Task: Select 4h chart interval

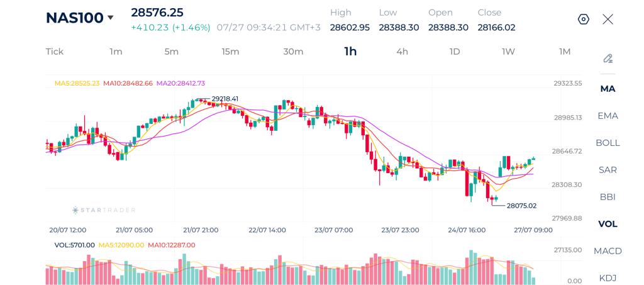Action: pyautogui.click(x=402, y=52)
